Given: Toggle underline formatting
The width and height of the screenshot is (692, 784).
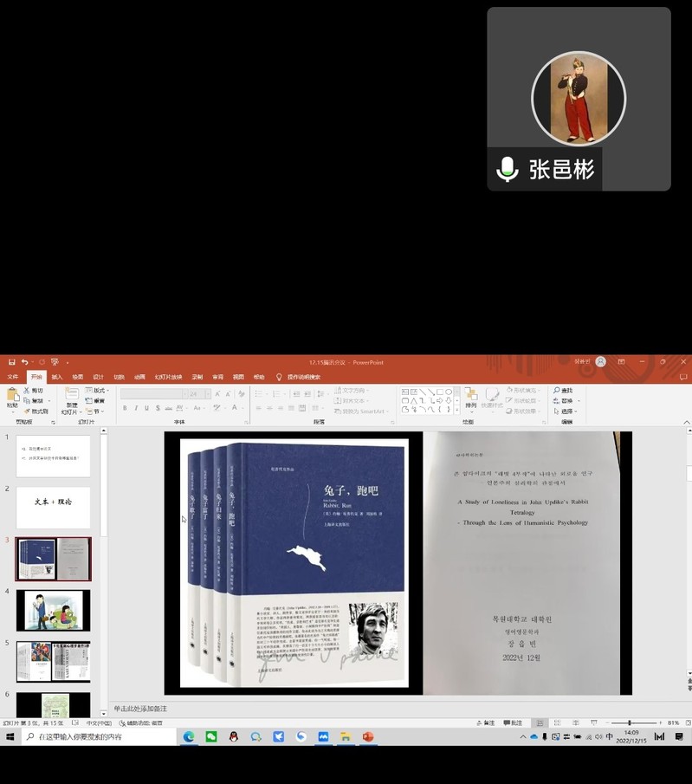Looking at the screenshot, I should point(146,408).
